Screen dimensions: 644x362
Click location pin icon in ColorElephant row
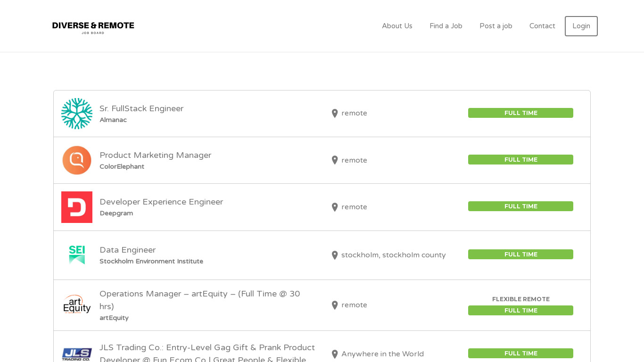coord(335,160)
